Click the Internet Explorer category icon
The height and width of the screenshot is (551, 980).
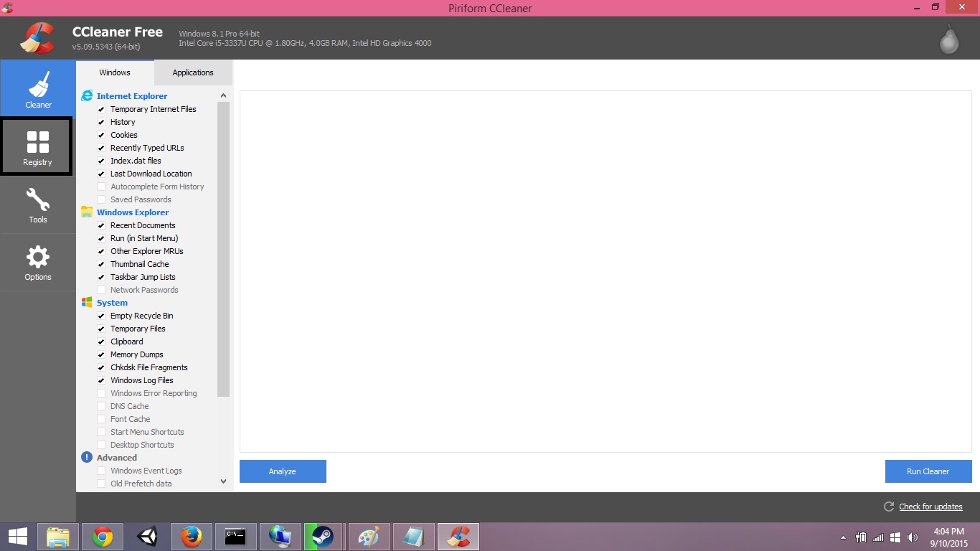[87, 95]
